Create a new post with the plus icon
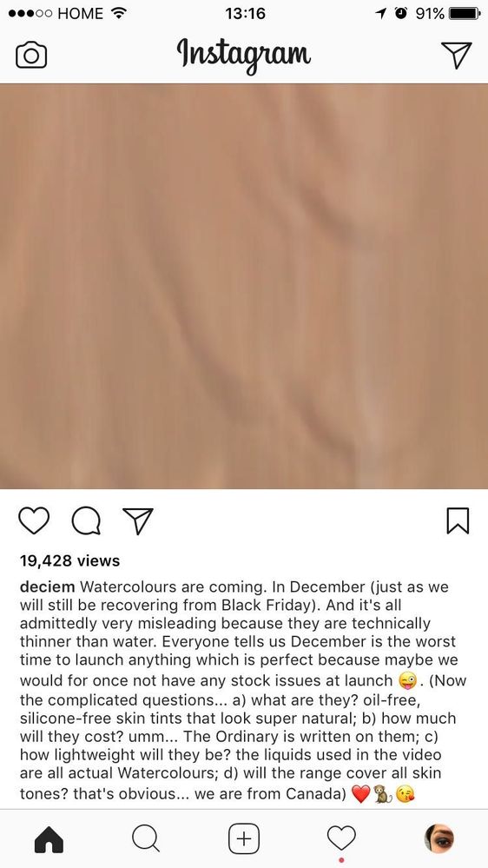The image size is (488, 868). 244,839
